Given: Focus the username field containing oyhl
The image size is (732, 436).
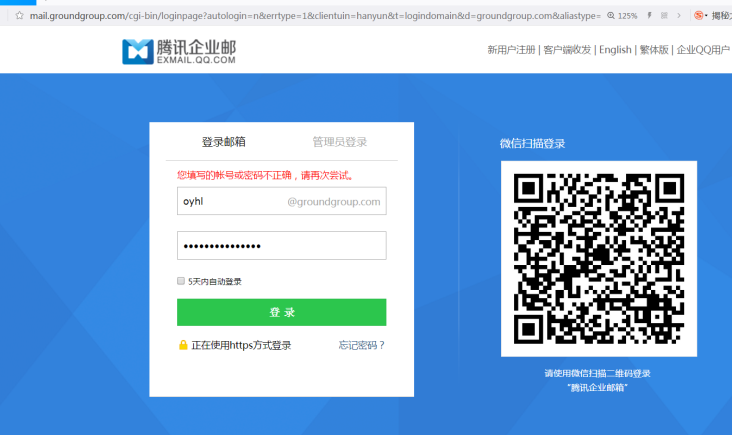Looking at the screenshot, I should (x=282, y=201).
